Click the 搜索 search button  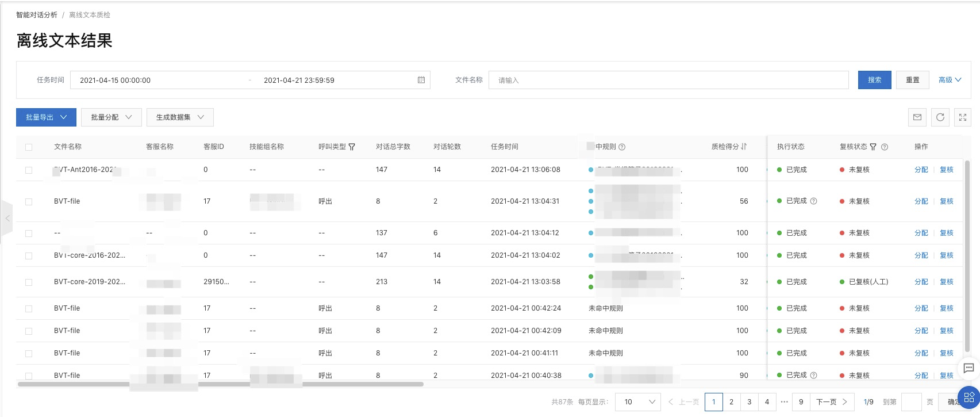pyautogui.click(x=875, y=80)
